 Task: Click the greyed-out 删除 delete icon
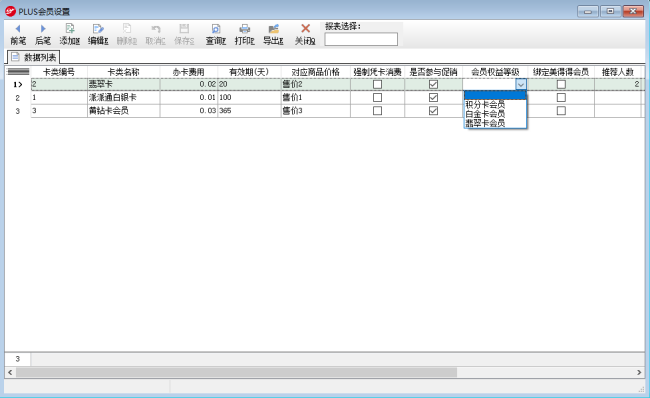(126, 29)
